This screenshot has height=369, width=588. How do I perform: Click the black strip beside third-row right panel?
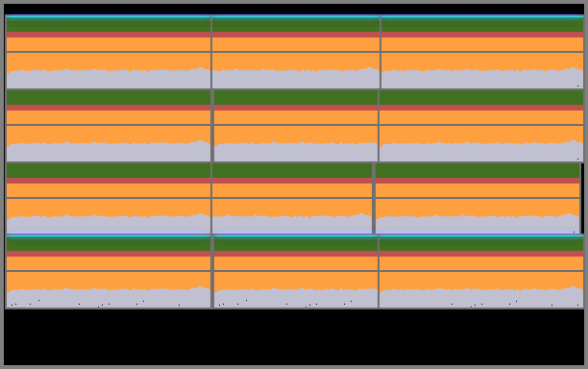coord(582,198)
